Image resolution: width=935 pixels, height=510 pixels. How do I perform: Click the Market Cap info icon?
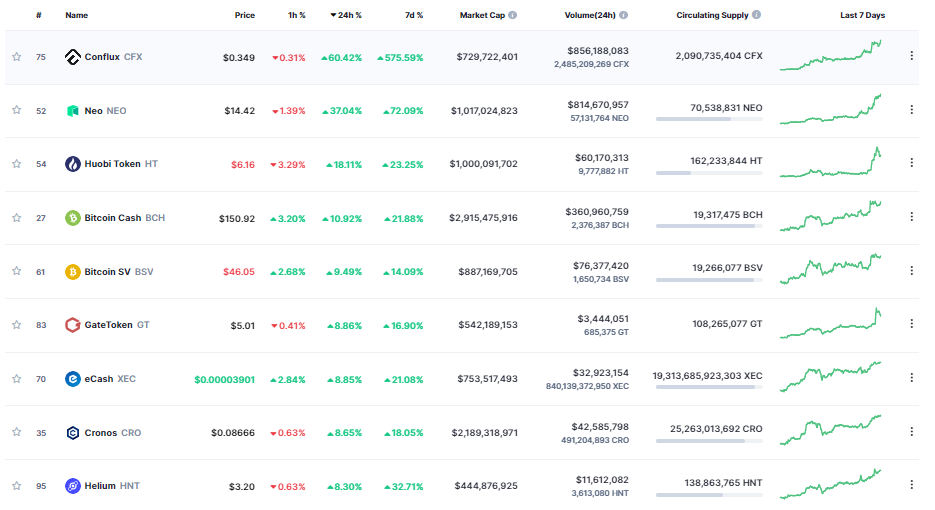(x=513, y=15)
